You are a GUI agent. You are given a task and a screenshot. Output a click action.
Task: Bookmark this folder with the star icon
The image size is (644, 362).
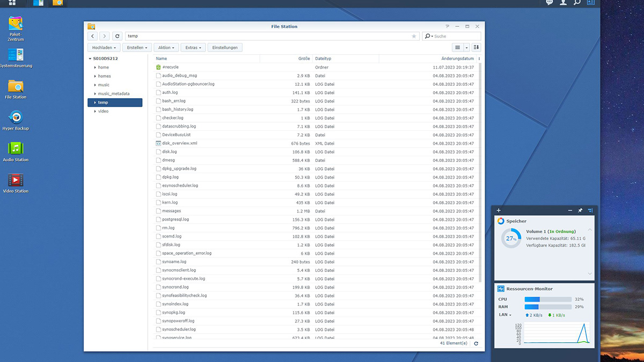coord(414,36)
